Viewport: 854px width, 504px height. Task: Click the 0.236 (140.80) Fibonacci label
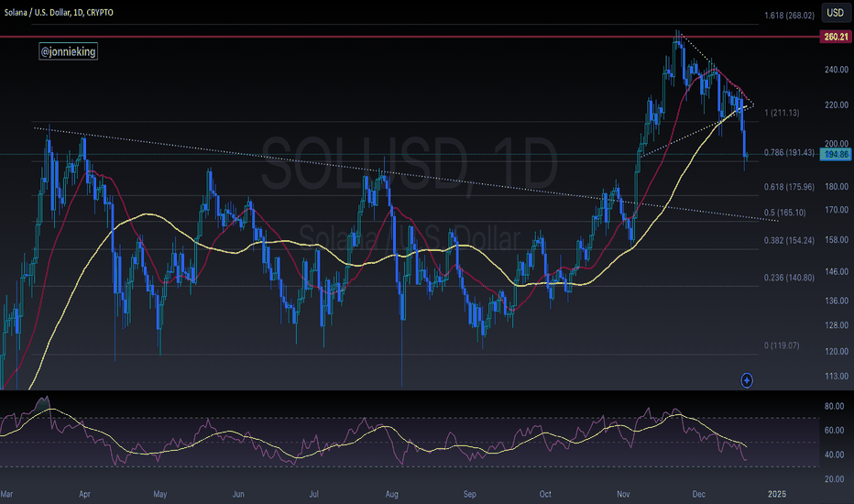789,278
